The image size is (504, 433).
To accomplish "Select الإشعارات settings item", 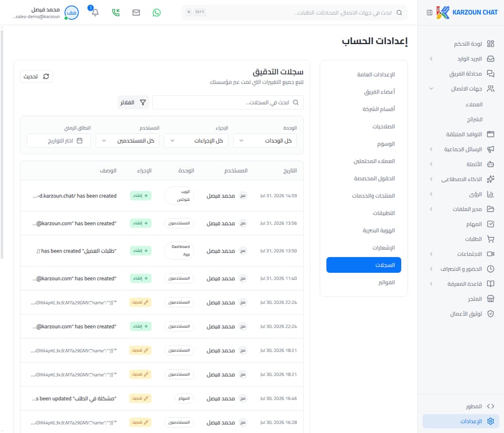I will [363, 248].
